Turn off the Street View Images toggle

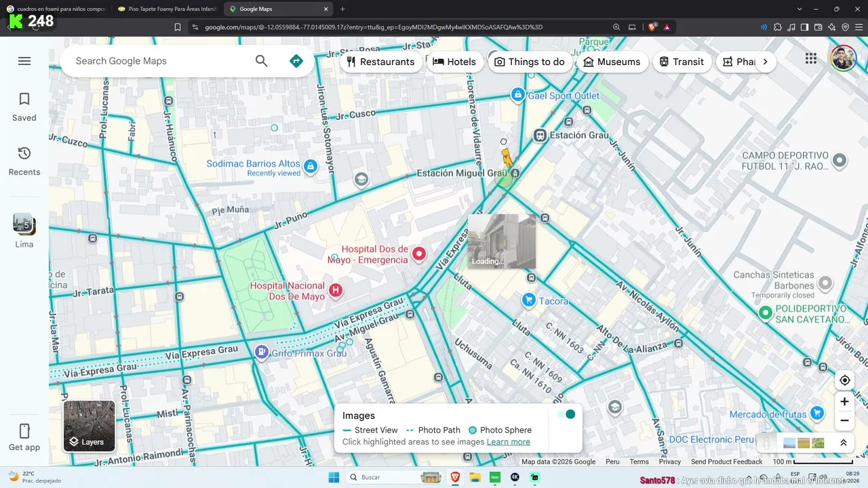[566, 414]
